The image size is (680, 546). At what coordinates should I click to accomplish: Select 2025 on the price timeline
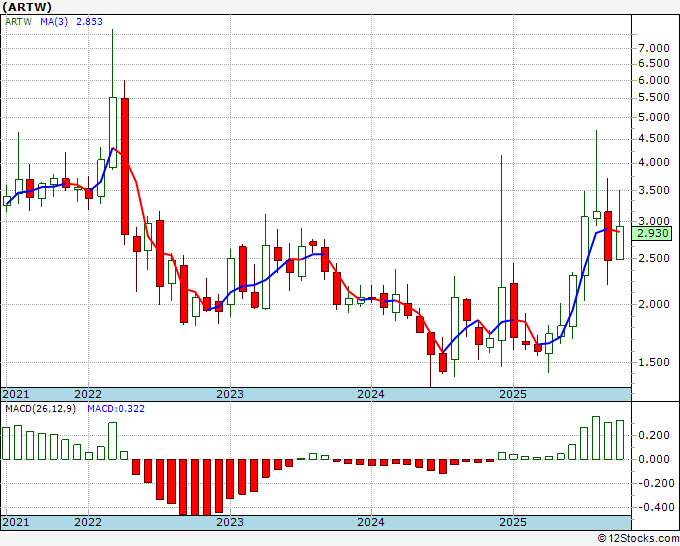[512, 394]
